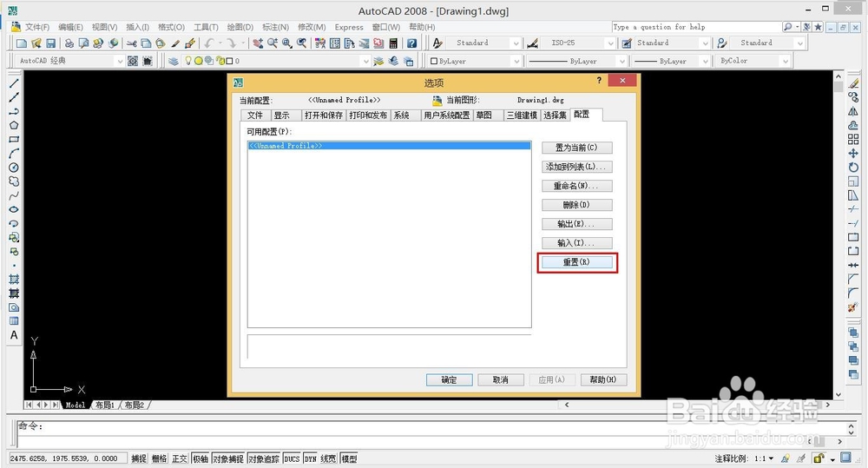Click the Zoom realtime icon
868x468 pixels.
point(273,43)
